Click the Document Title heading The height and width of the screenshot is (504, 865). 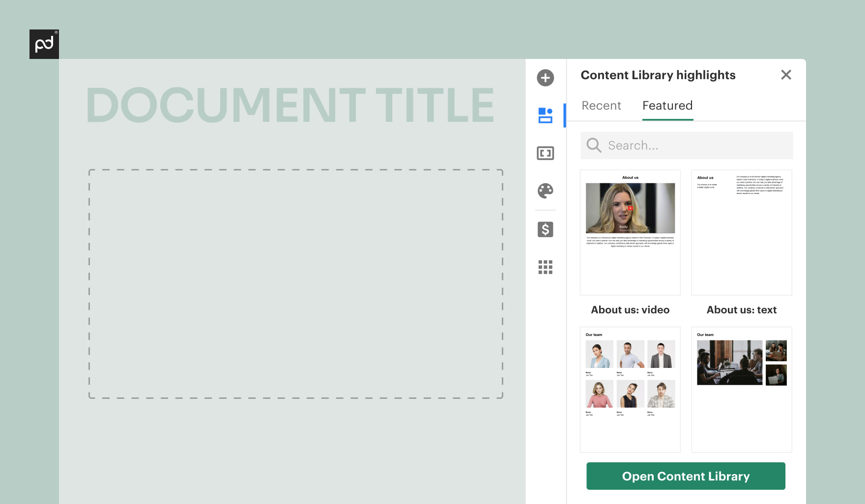click(x=290, y=104)
